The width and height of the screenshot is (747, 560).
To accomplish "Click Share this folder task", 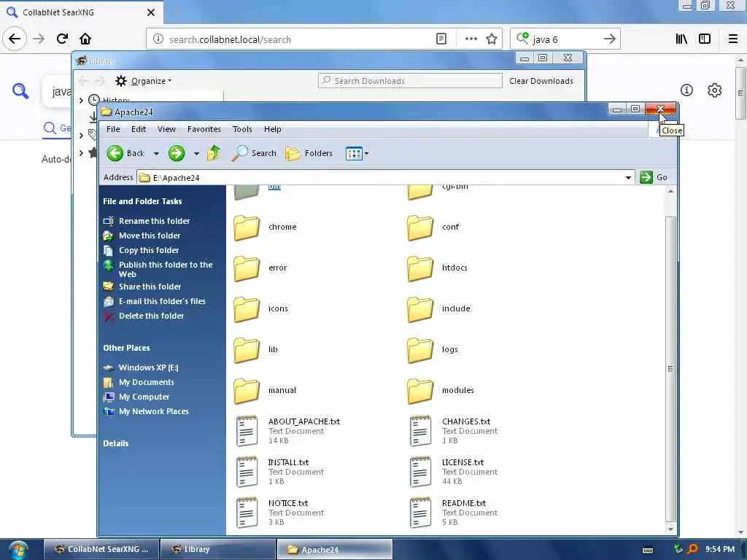I will [x=150, y=287].
